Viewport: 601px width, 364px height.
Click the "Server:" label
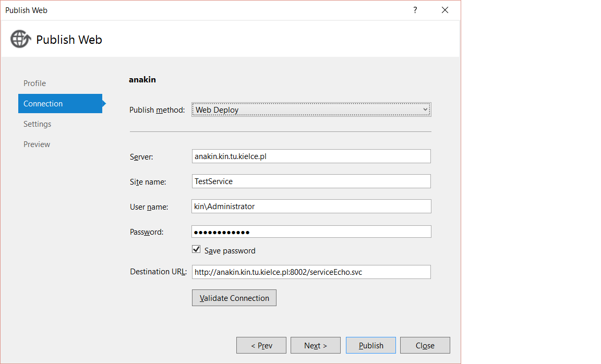[x=141, y=157]
